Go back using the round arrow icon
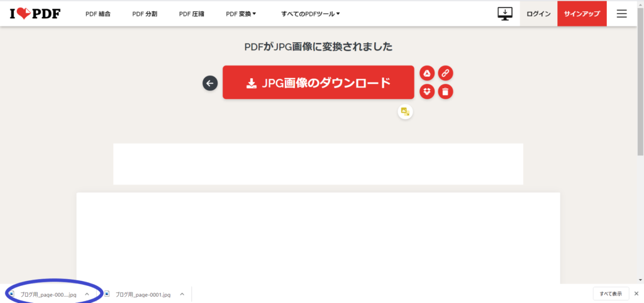This screenshot has height=303, width=644. pyautogui.click(x=210, y=83)
